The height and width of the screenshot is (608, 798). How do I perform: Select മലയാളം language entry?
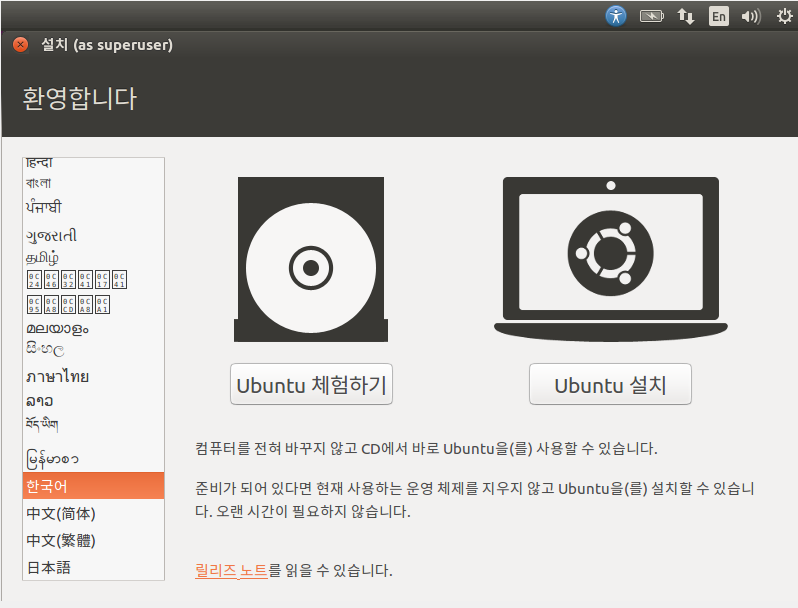94,329
